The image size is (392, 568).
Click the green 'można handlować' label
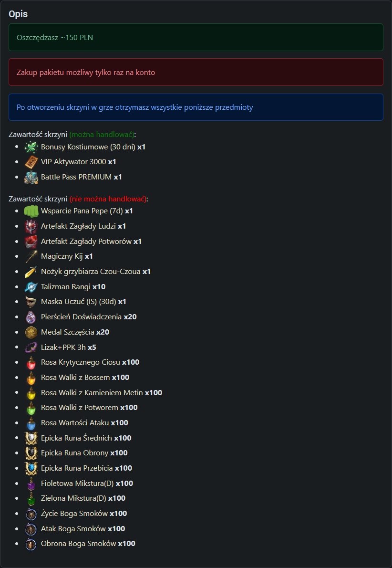point(102,135)
